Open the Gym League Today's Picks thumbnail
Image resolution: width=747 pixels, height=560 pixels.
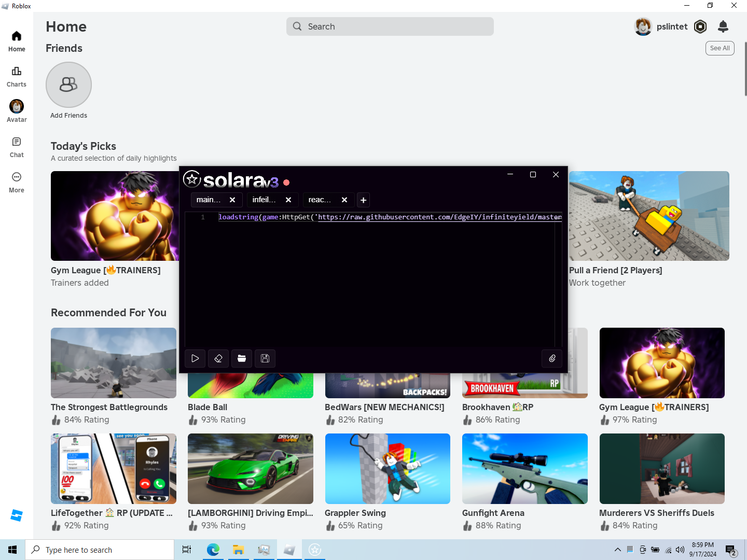(115, 216)
